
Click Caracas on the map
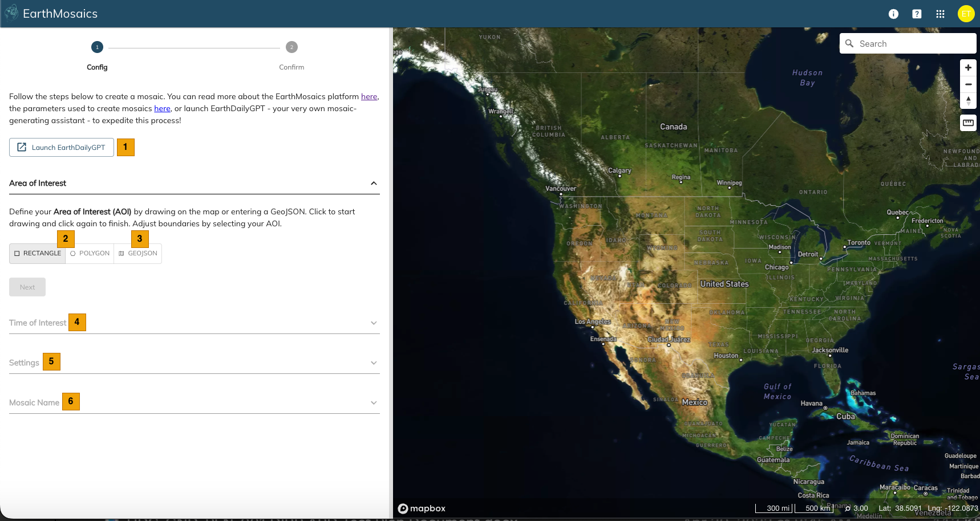point(925,488)
